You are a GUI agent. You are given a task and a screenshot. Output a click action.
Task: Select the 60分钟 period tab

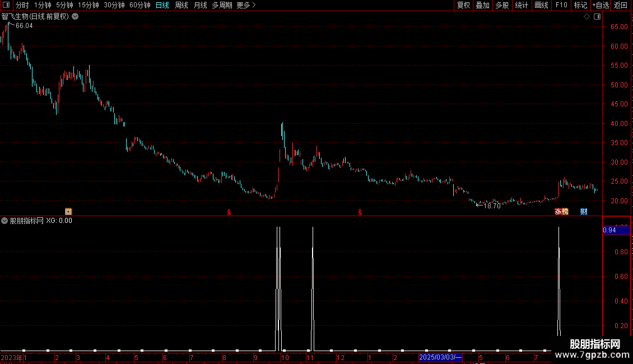point(140,5)
